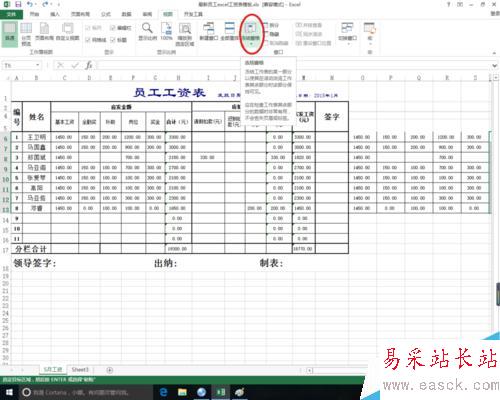Screen dimensions: 500x400
Task: Click the 领导签字 label cell
Action: point(35,263)
